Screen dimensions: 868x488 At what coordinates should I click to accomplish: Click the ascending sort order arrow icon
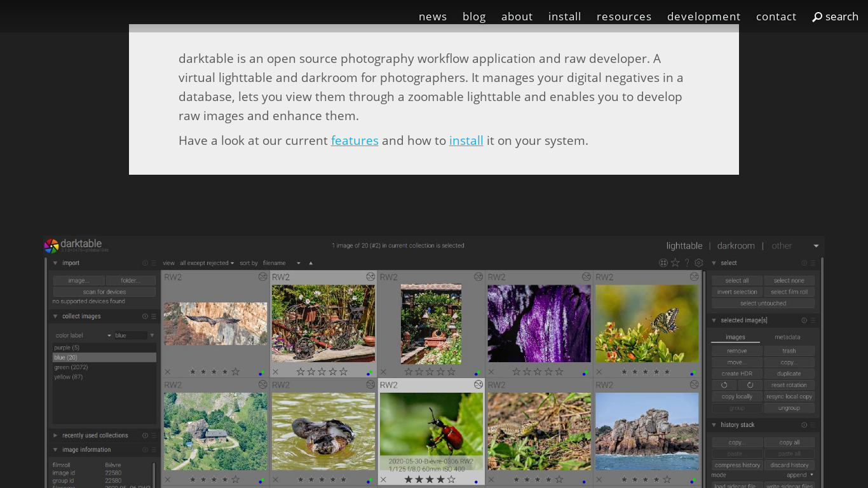point(311,263)
